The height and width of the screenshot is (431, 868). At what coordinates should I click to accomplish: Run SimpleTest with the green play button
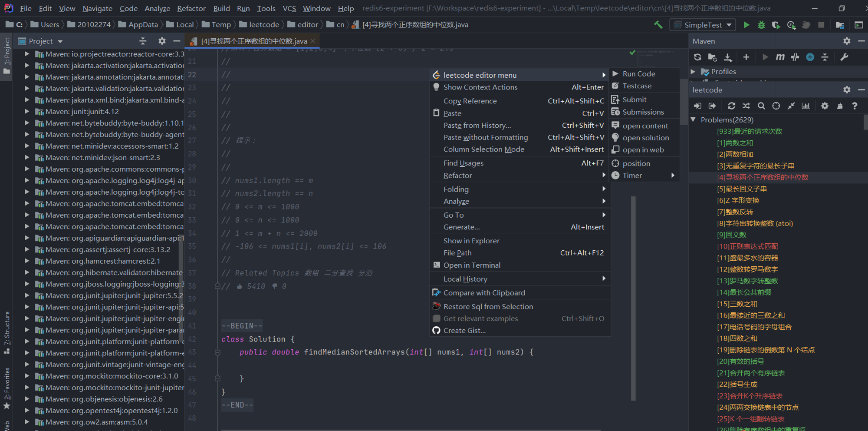click(746, 25)
